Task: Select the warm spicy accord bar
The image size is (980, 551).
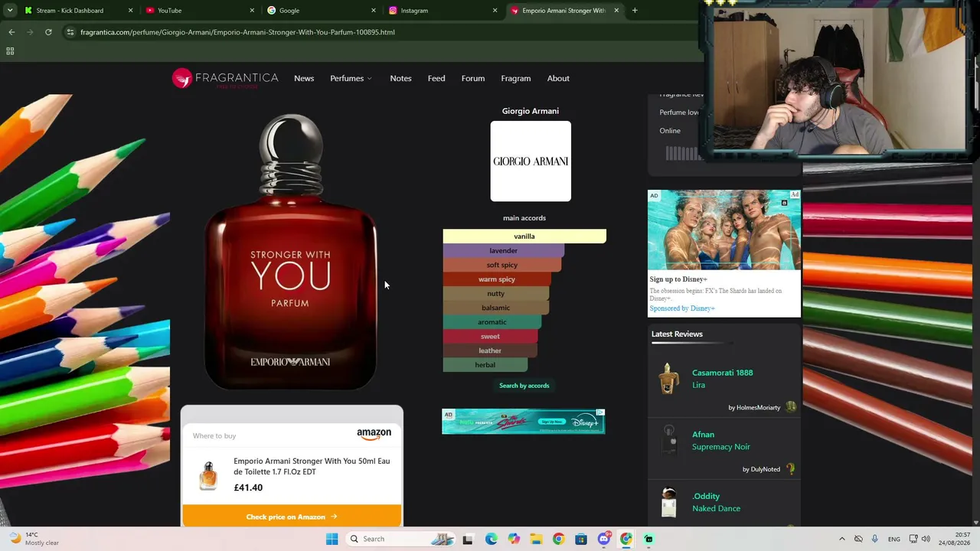Action: (x=497, y=279)
